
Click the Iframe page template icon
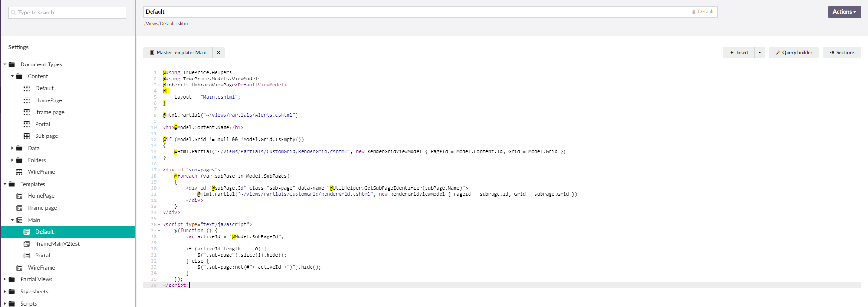coord(20,208)
